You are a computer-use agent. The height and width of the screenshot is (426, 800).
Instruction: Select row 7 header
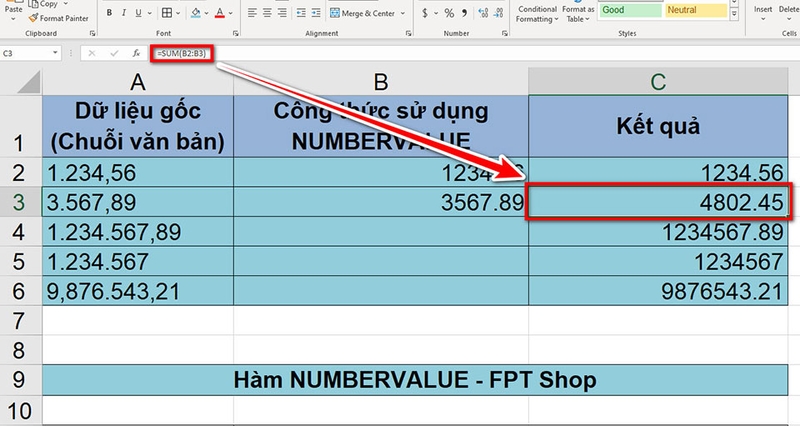pos(19,321)
